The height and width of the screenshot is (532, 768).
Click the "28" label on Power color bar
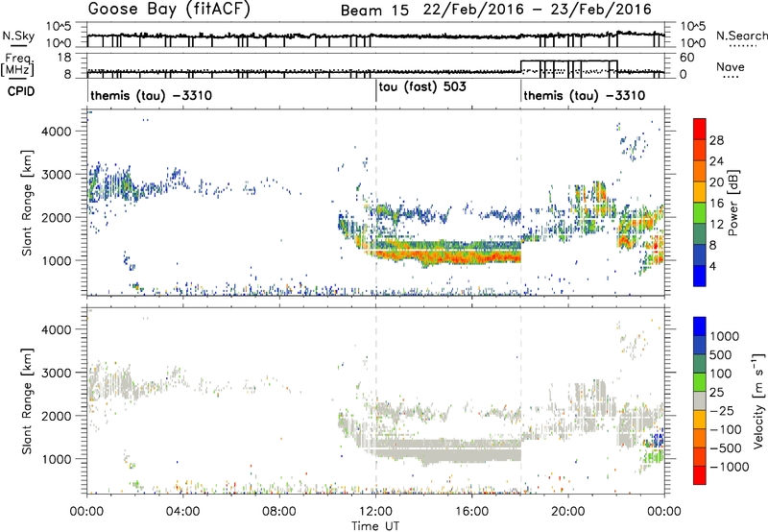pos(716,140)
